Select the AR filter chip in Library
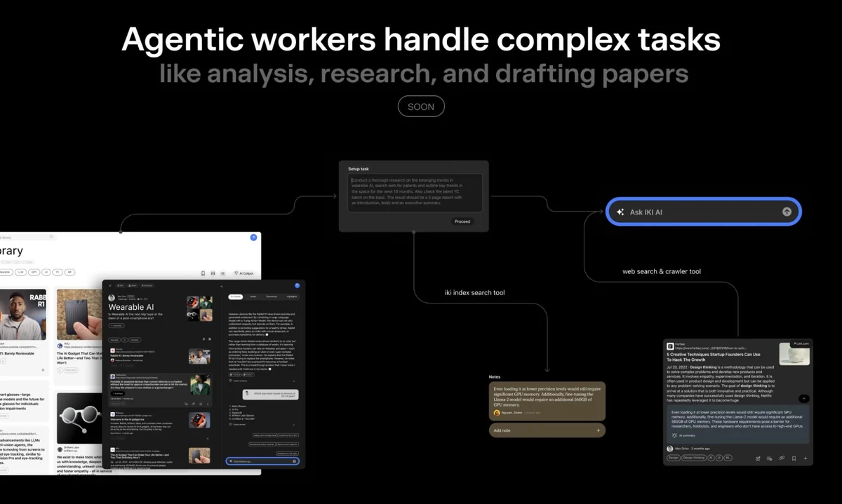 pyautogui.click(x=69, y=272)
